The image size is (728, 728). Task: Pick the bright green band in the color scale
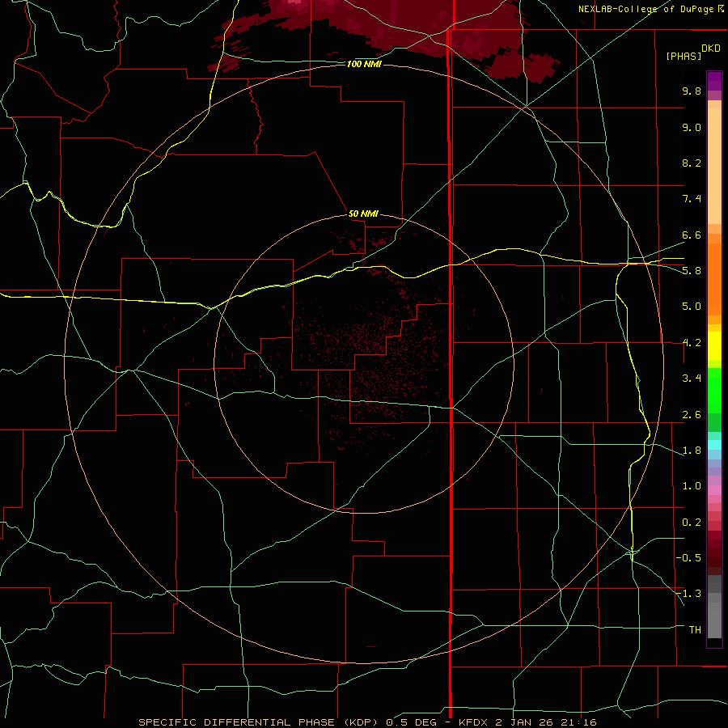tap(714, 390)
